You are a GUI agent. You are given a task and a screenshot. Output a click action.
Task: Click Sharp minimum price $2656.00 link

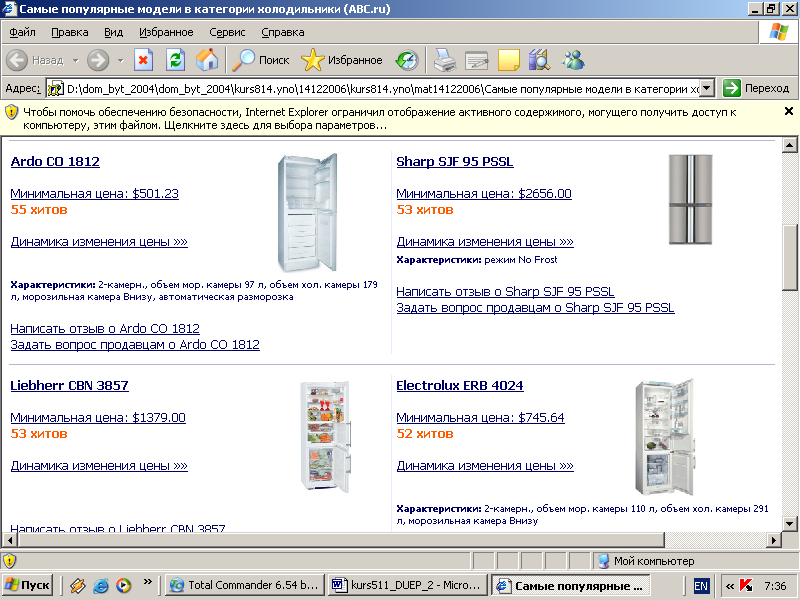(x=484, y=193)
